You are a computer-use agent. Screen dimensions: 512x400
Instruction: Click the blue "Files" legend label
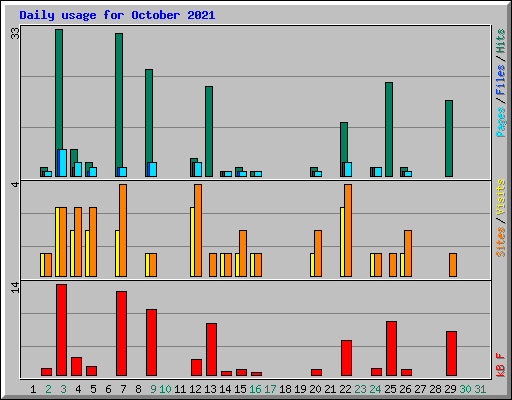pyautogui.click(x=501, y=79)
